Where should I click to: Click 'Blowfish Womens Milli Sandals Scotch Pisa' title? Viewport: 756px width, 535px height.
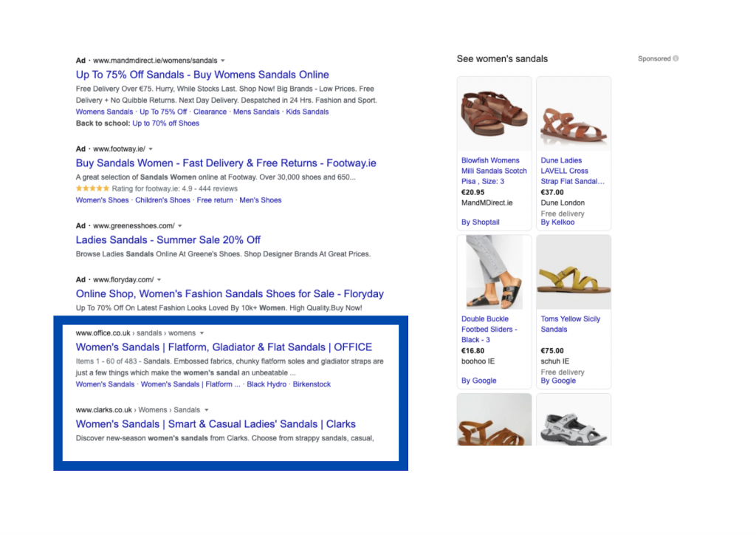click(494, 171)
